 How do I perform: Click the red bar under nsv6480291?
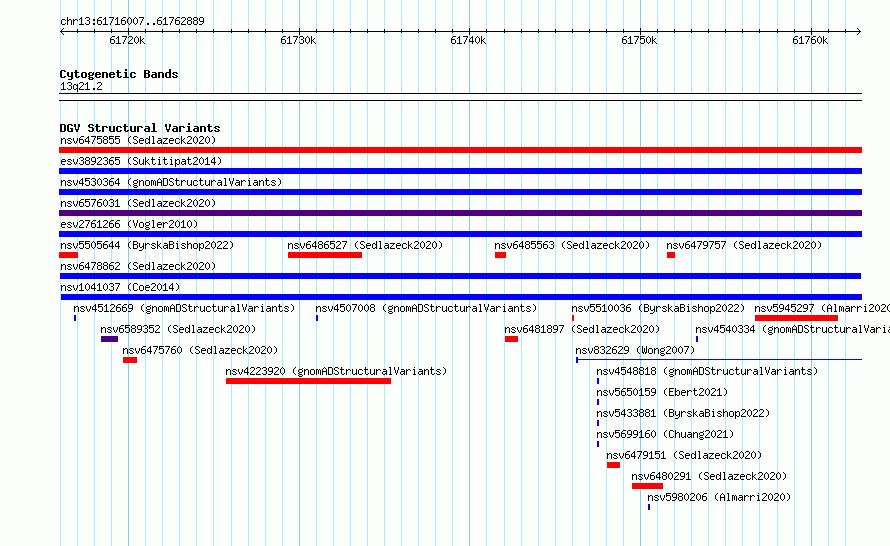647,486
